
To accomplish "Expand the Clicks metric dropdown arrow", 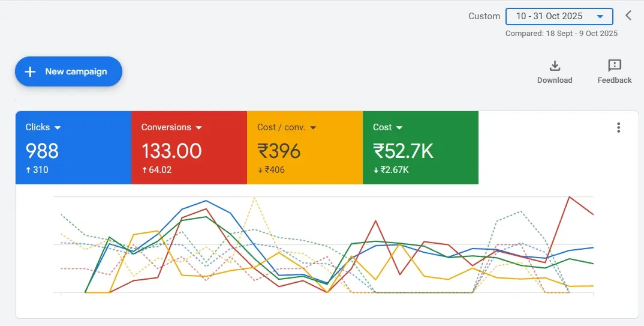I will pos(58,128).
